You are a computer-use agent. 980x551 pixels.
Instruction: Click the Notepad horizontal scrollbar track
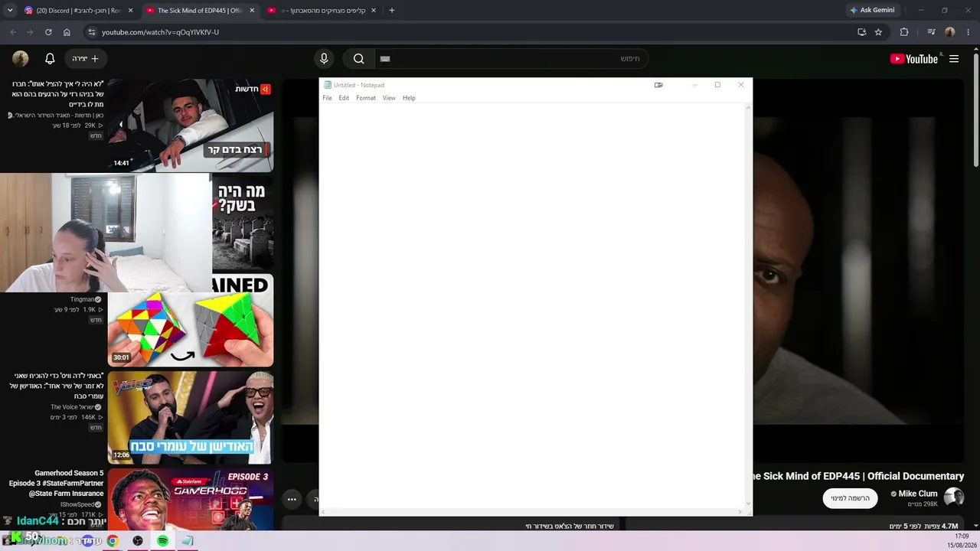(x=531, y=511)
